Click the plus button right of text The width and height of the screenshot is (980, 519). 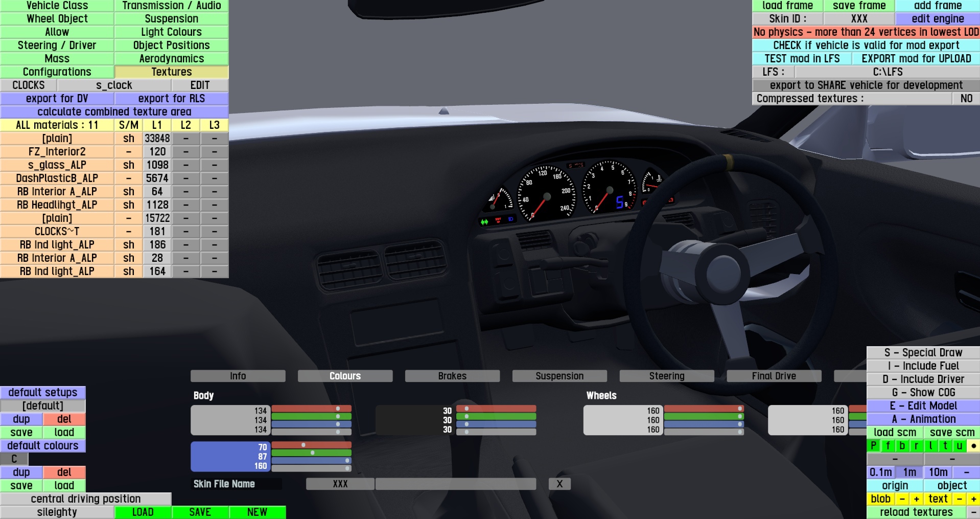pos(973,499)
